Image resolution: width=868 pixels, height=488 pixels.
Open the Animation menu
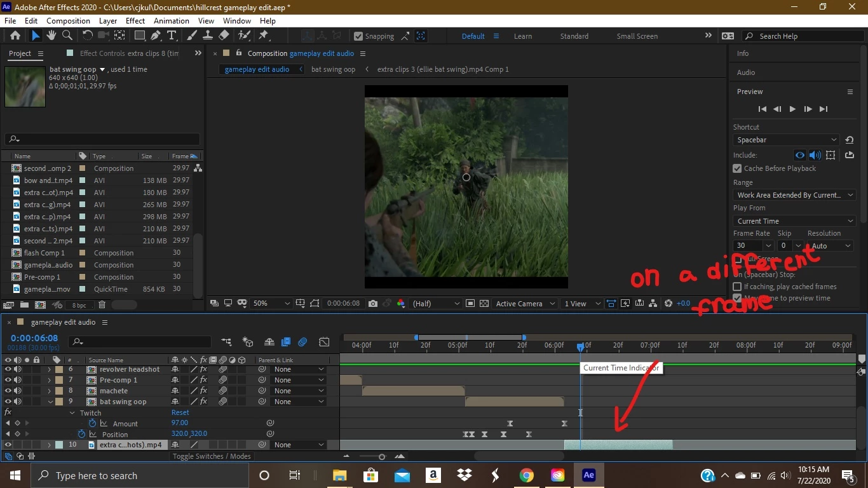pyautogui.click(x=172, y=21)
